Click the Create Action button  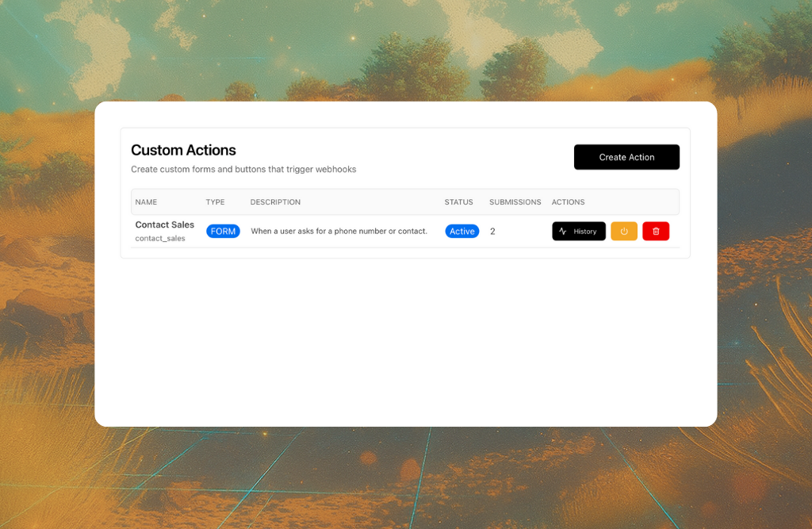626,157
